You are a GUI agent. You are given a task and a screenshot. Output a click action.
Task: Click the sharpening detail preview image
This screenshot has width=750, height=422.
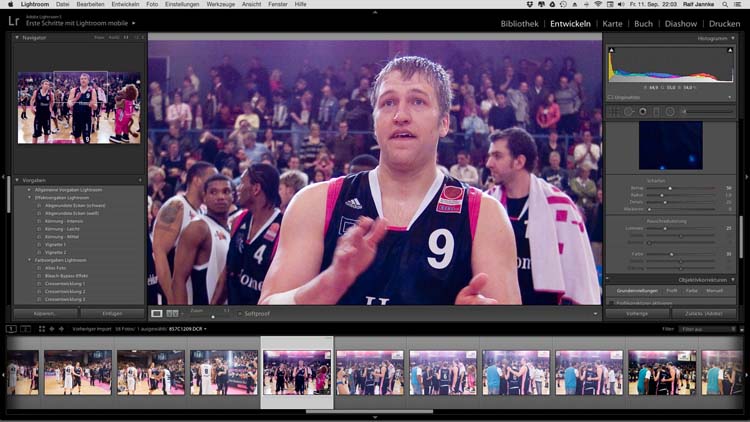click(671, 145)
